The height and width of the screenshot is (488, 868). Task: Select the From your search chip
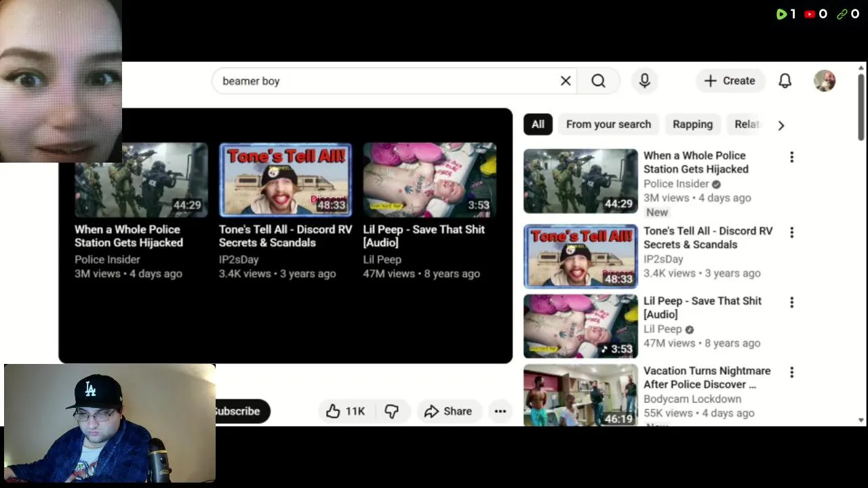pyautogui.click(x=608, y=124)
